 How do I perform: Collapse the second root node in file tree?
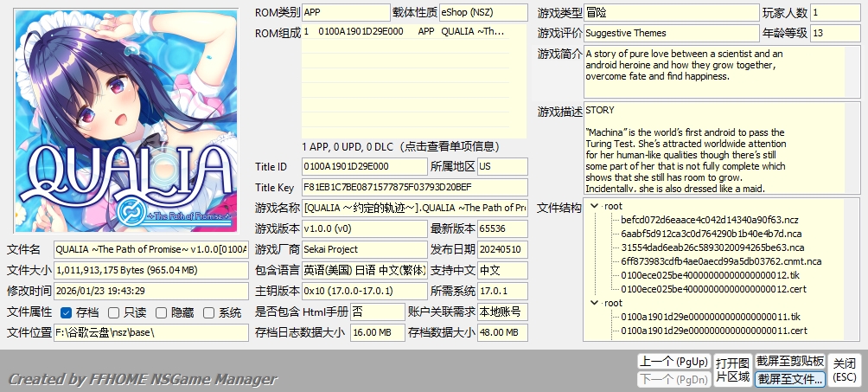(x=593, y=303)
